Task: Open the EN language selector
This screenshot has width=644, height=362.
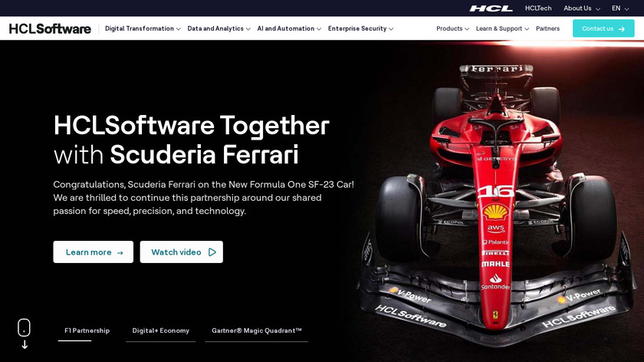Action: click(620, 8)
